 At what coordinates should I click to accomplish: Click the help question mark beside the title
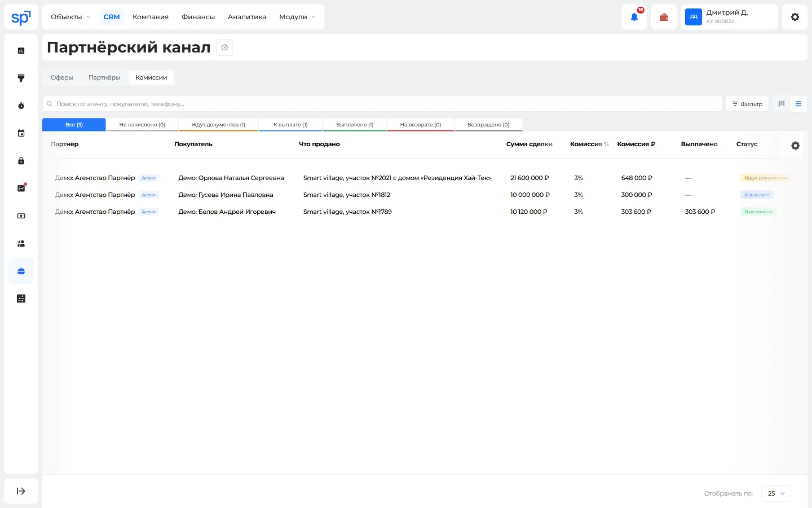224,47
